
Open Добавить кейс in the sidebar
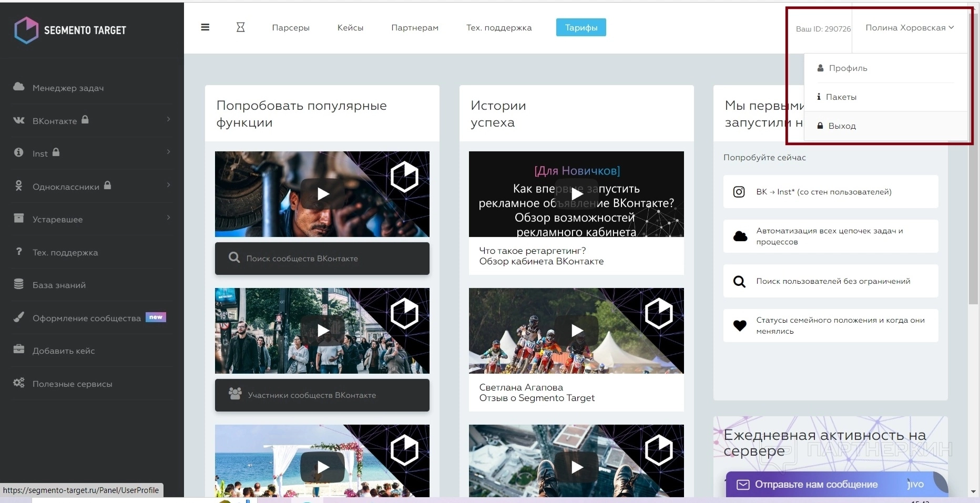pyautogui.click(x=64, y=351)
